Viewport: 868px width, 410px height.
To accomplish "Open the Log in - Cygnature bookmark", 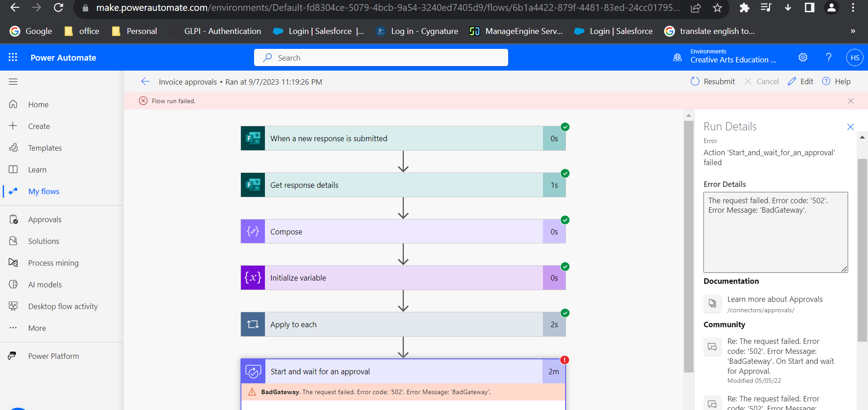I will pyautogui.click(x=417, y=31).
